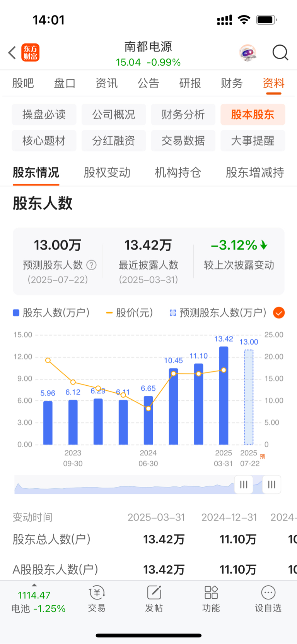
Task: Tap the 15.04 -0.99% price line
Action: (x=148, y=62)
